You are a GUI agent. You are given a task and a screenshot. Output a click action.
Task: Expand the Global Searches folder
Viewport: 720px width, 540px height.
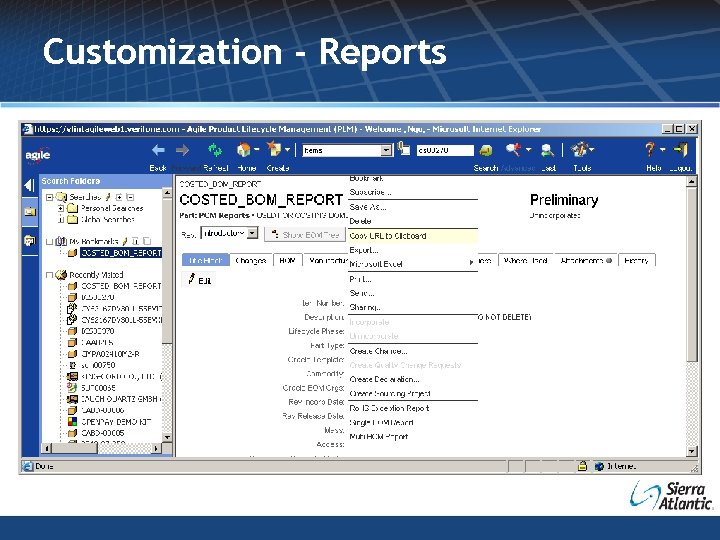click(61, 219)
